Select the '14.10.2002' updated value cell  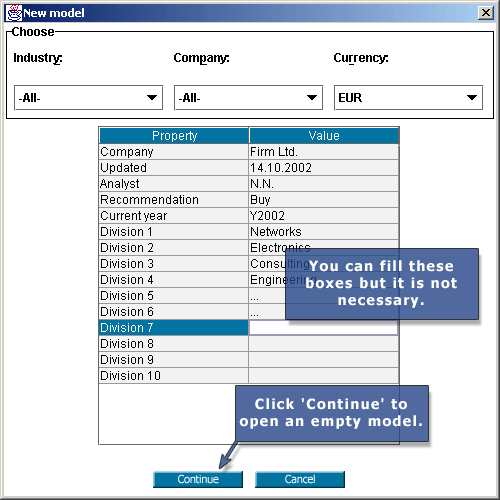click(323, 168)
